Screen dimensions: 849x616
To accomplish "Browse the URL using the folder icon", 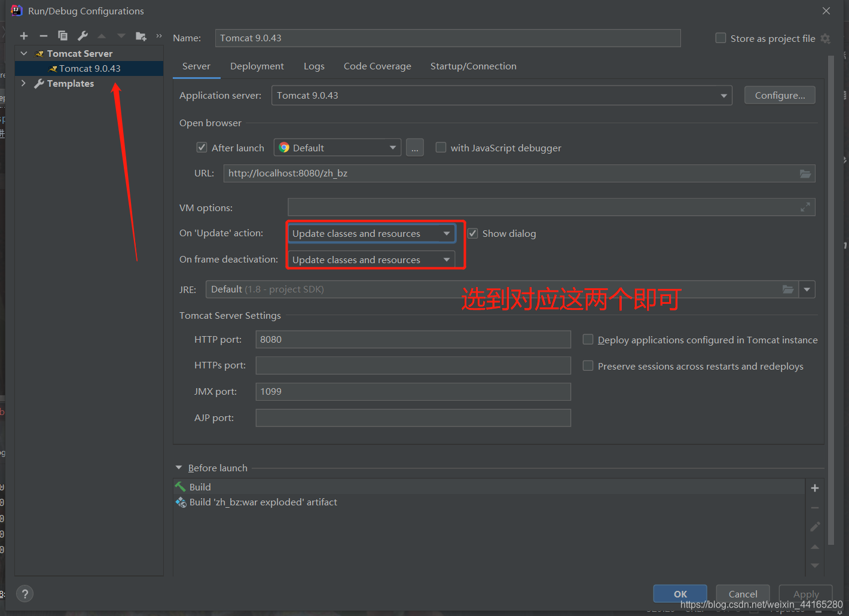I will point(805,173).
